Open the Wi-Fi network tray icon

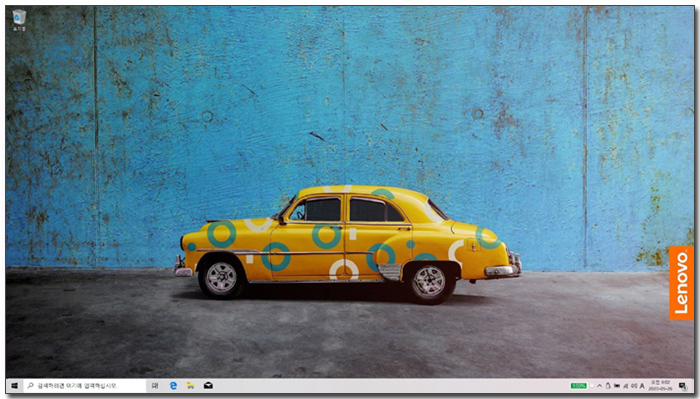coord(625,386)
